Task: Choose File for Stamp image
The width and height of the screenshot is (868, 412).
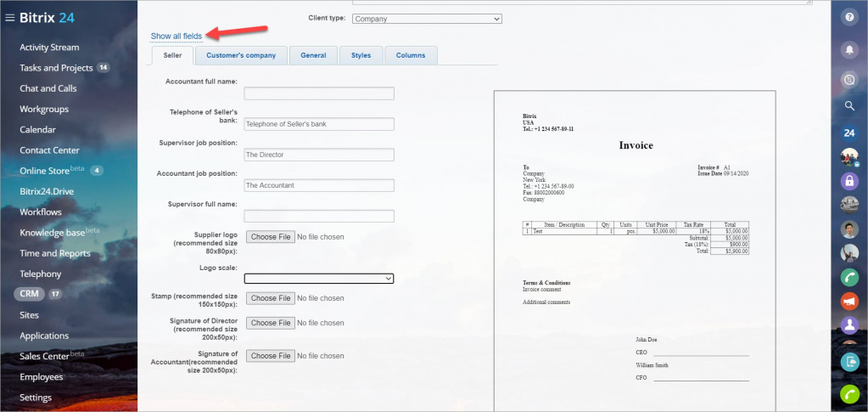Action: pyautogui.click(x=271, y=298)
